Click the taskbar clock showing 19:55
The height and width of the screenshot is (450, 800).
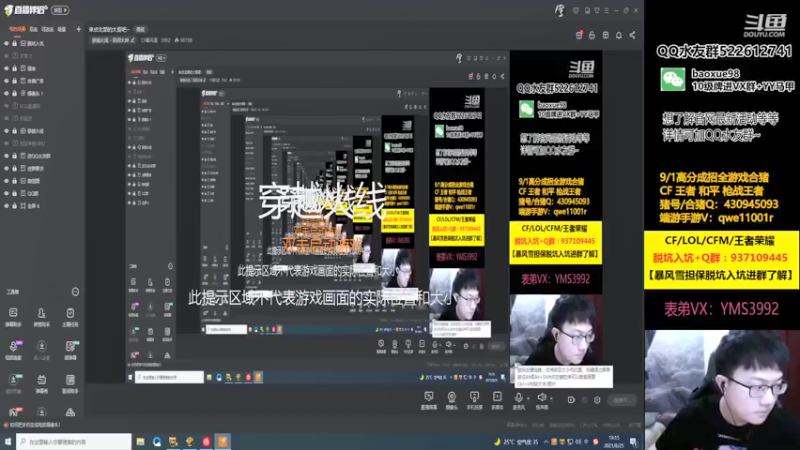[x=614, y=442]
